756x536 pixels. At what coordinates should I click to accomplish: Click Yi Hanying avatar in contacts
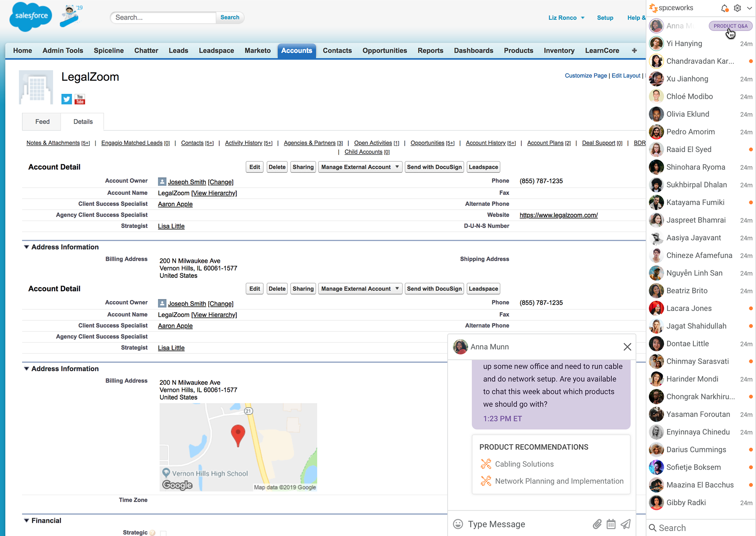click(656, 43)
